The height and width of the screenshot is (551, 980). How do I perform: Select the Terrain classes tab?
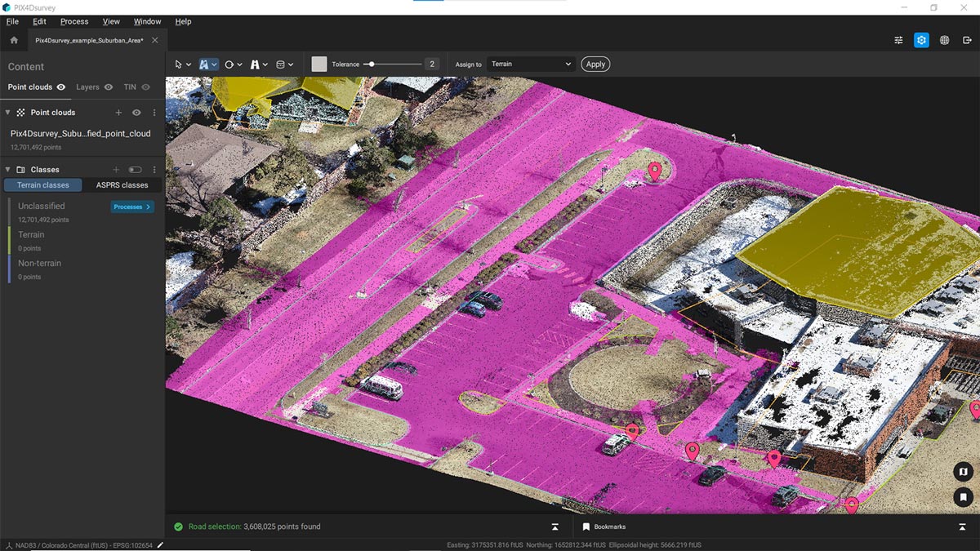coord(43,185)
